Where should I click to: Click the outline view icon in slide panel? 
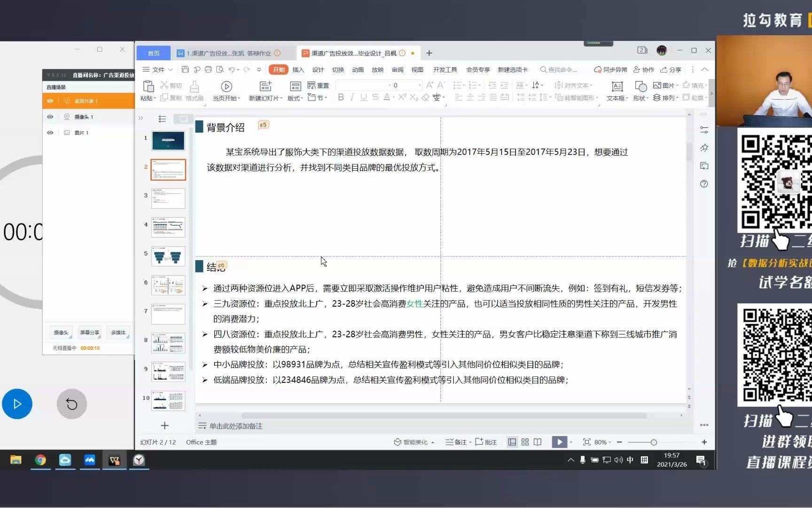pyautogui.click(x=162, y=119)
